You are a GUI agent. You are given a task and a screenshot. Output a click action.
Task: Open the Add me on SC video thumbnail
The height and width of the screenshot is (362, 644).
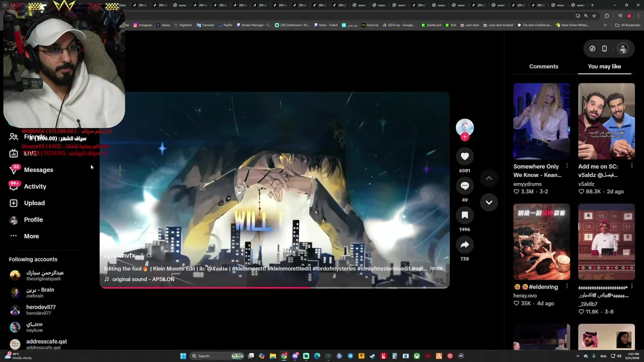pos(606,121)
